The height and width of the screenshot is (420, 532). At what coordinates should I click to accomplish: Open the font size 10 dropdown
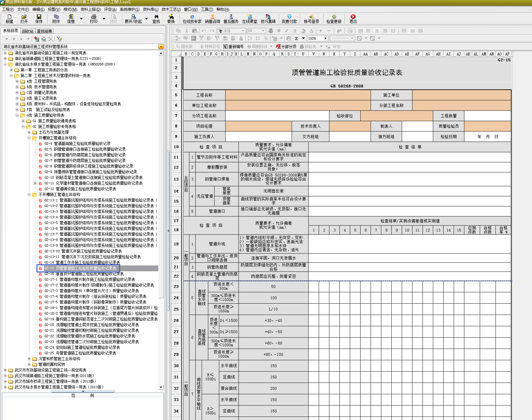coord(263,31)
